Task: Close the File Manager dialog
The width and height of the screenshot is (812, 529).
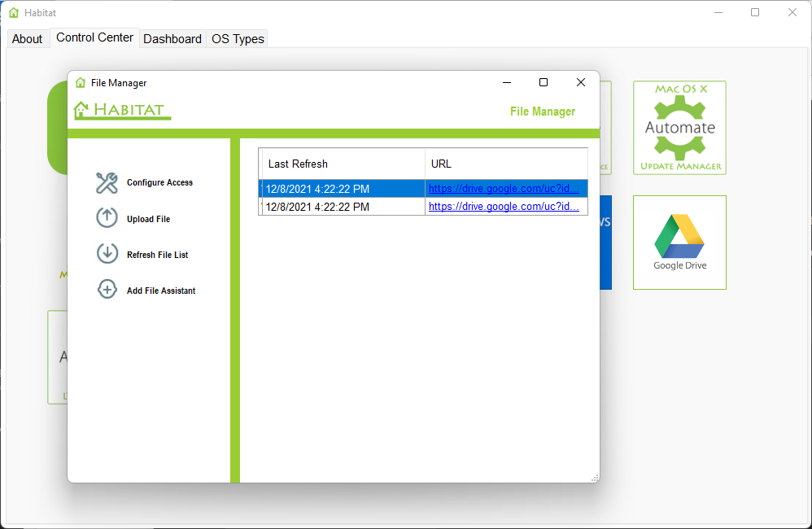Action: (581, 82)
